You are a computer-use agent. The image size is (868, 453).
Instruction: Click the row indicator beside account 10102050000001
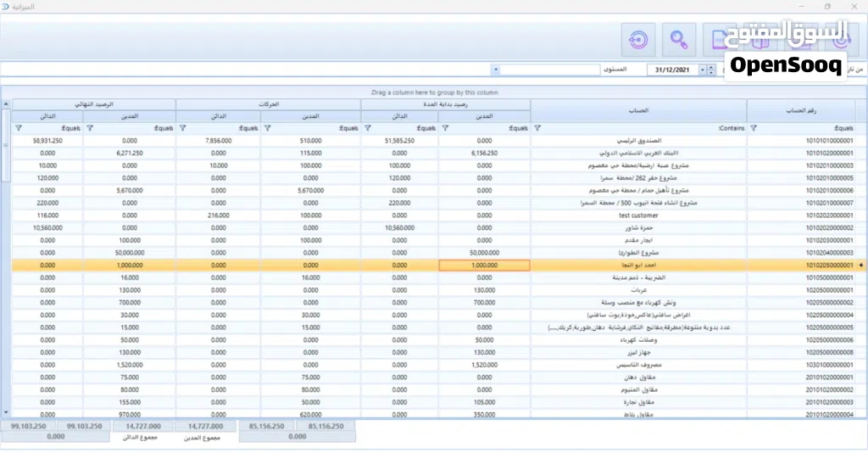[x=861, y=266]
